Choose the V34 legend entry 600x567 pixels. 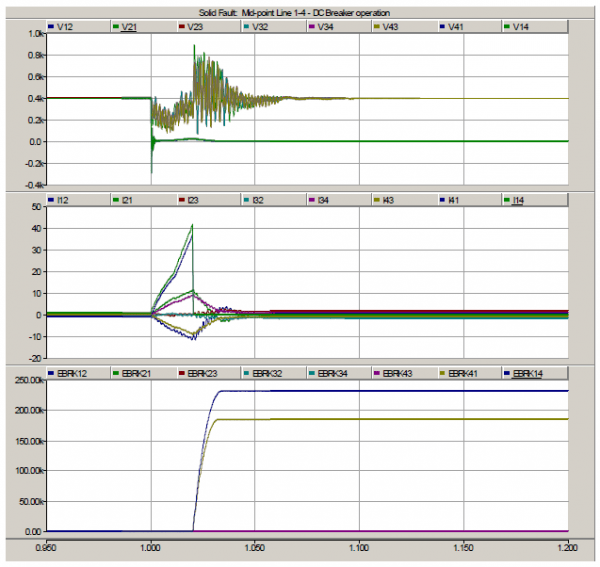click(x=339, y=27)
